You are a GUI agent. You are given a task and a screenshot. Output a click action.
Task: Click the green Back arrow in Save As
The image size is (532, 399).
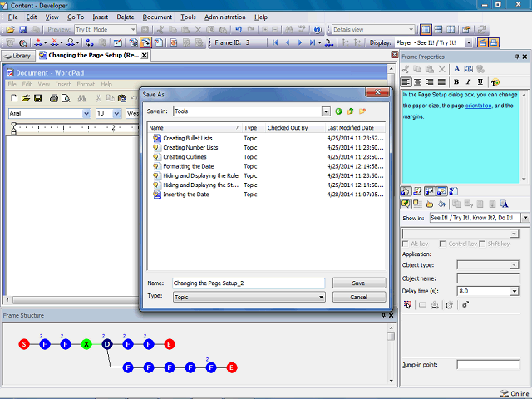pyautogui.click(x=338, y=111)
